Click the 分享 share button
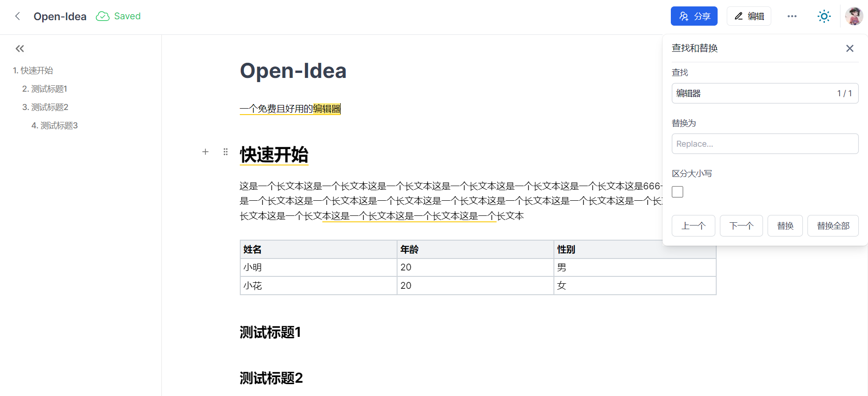The image size is (868, 396). click(x=694, y=16)
